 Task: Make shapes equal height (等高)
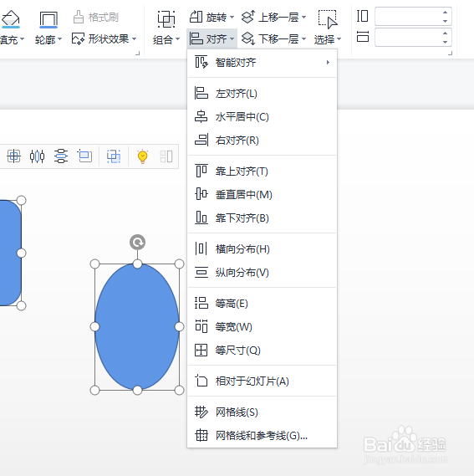pos(262,304)
